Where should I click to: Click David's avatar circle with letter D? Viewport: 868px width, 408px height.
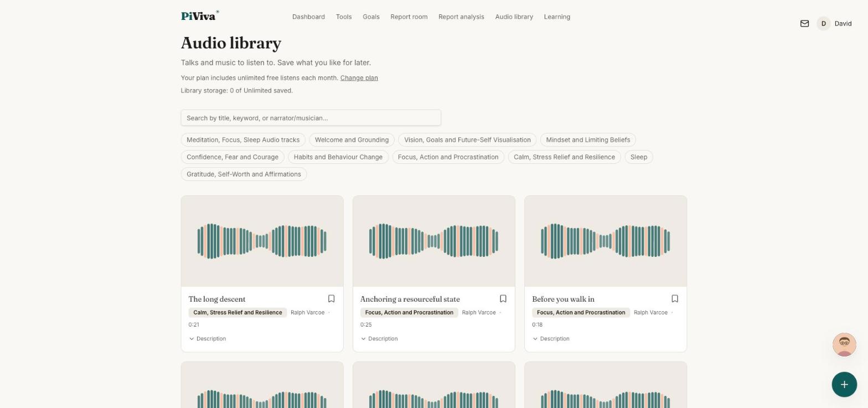pyautogui.click(x=823, y=23)
